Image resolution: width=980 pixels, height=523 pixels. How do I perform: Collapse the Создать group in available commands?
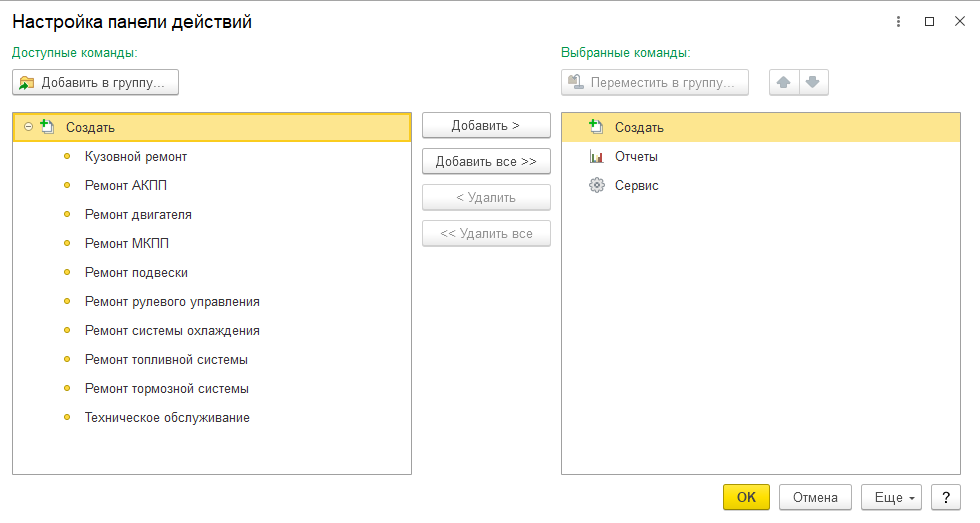coord(28,127)
